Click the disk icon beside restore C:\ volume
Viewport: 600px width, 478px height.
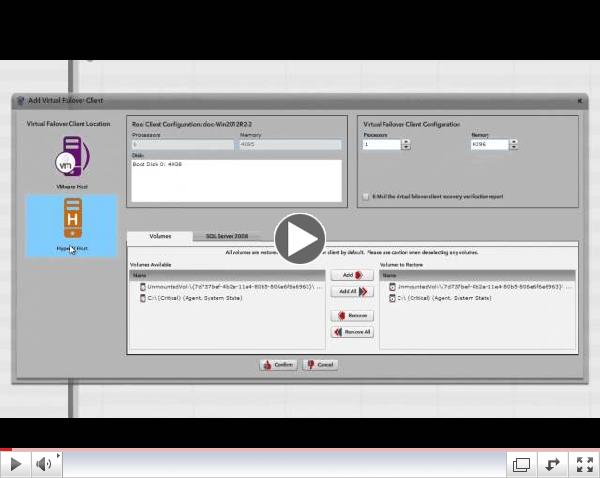[x=392, y=298]
